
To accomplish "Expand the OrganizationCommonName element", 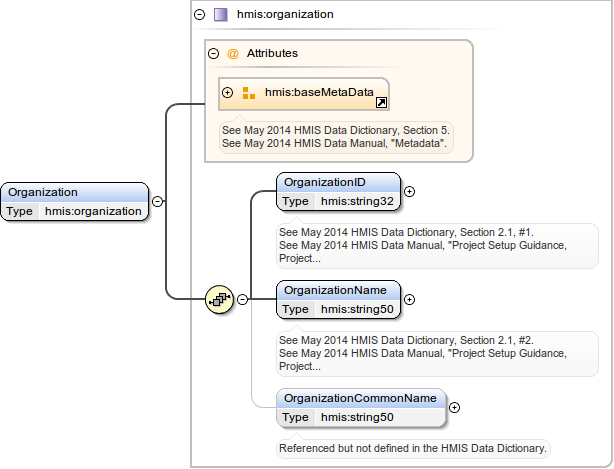I will point(455,407).
